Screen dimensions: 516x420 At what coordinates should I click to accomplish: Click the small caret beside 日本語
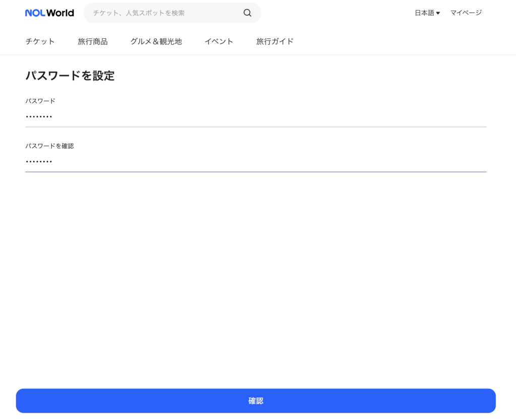[438, 13]
